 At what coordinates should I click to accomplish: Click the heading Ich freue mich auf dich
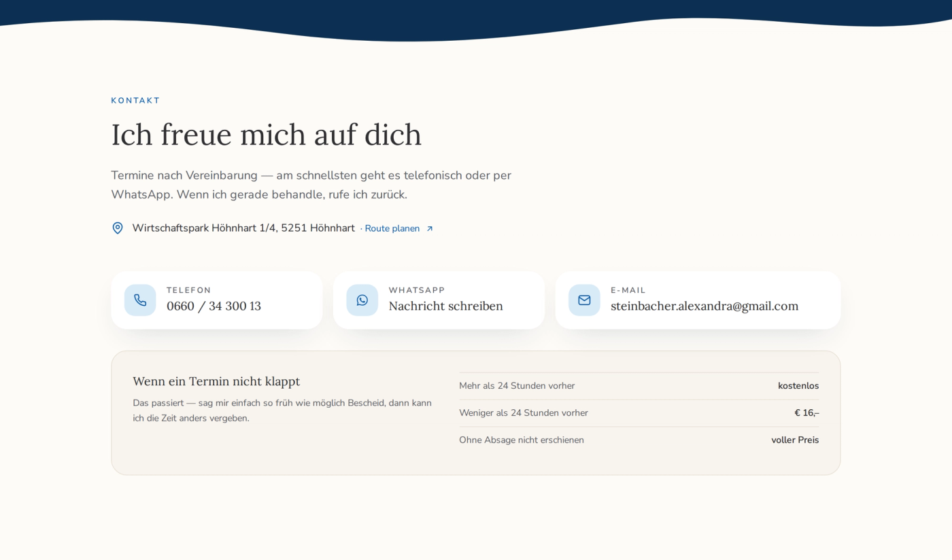[x=267, y=135]
